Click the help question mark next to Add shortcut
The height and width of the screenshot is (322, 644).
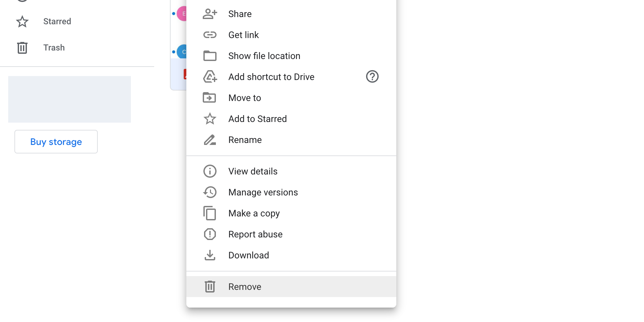click(372, 76)
